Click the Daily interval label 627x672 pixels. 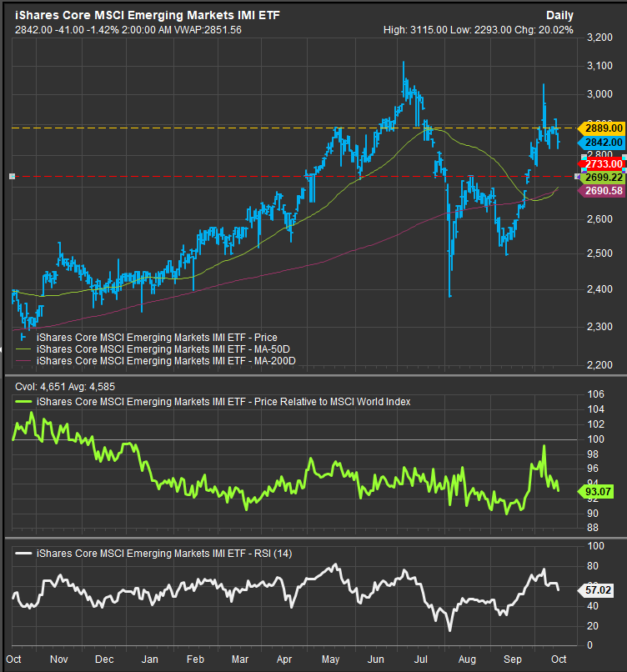tap(559, 16)
